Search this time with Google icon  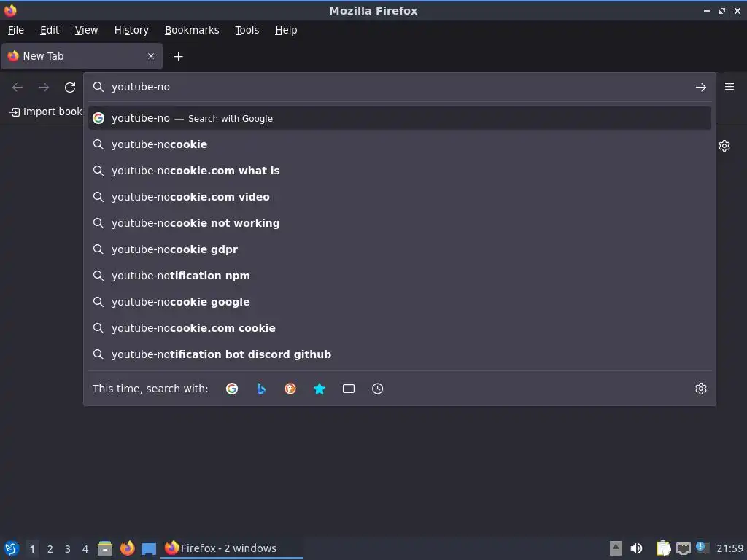click(x=232, y=389)
